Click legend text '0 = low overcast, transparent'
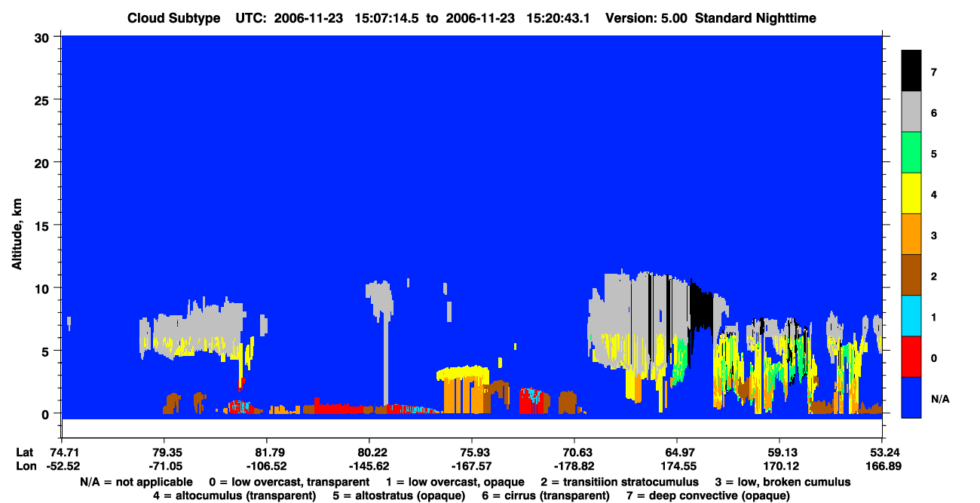 (x=289, y=482)
